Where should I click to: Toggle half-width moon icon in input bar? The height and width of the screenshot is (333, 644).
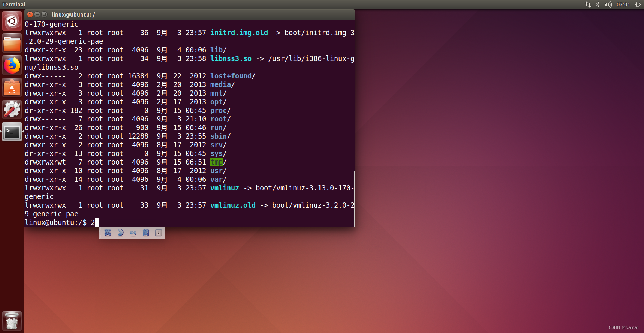pos(120,233)
